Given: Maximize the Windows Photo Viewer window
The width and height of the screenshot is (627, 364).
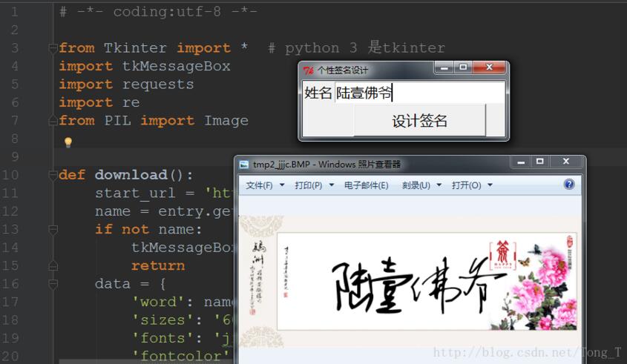Looking at the screenshot, I should point(540,162).
